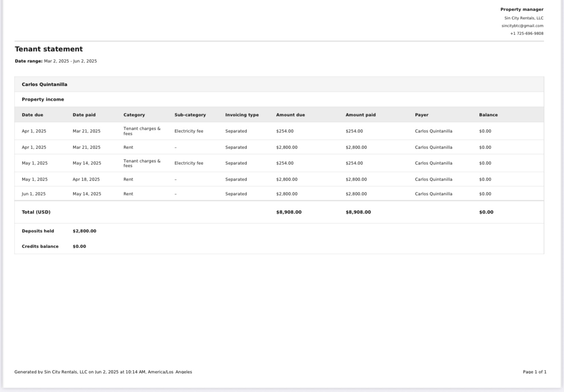This screenshot has height=392, width=564.
Task: Click the Property income section label
Action: 43,99
